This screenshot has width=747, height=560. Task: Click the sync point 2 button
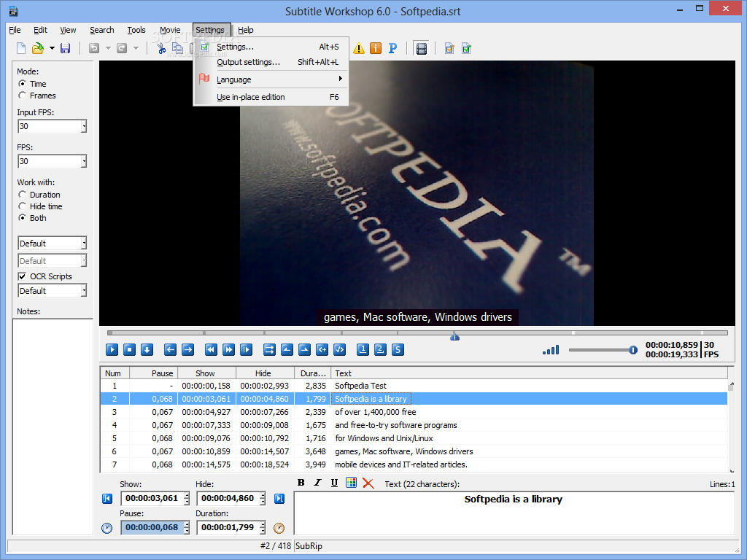click(x=380, y=349)
